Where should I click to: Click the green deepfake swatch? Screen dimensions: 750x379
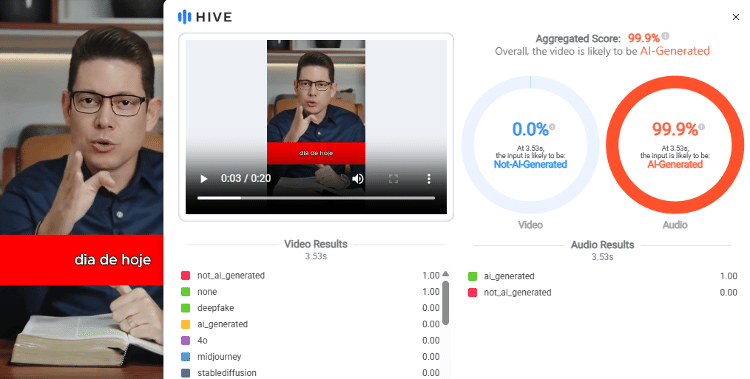[186, 308]
